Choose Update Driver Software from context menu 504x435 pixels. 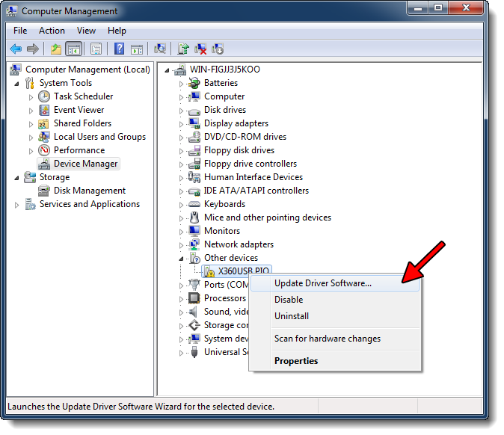click(x=334, y=283)
